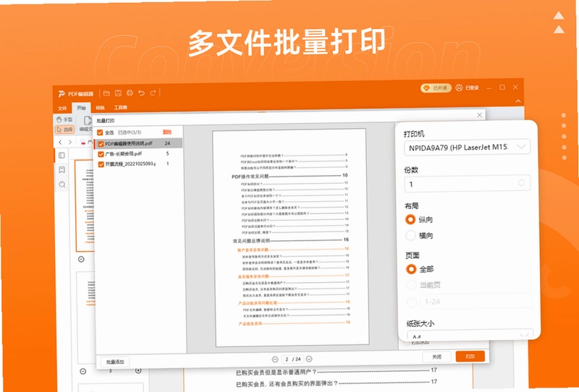Open the thumbnail panel sidebar icon

[62, 155]
